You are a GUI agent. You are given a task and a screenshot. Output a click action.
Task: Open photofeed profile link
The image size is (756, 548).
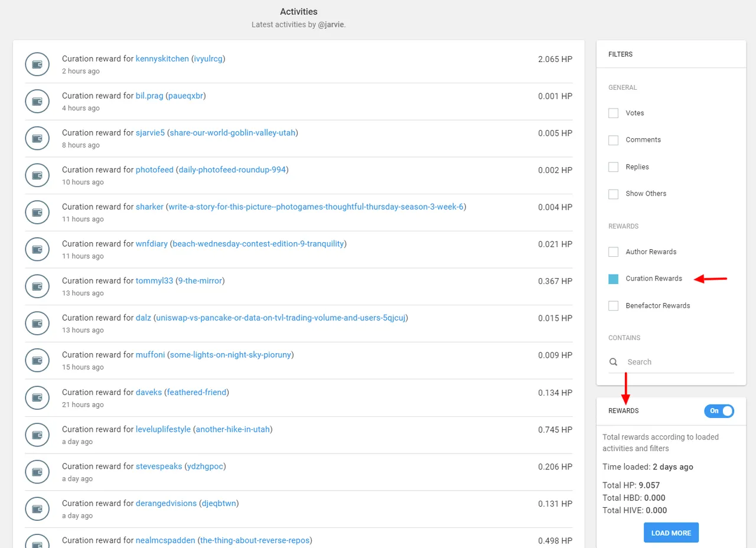point(155,169)
